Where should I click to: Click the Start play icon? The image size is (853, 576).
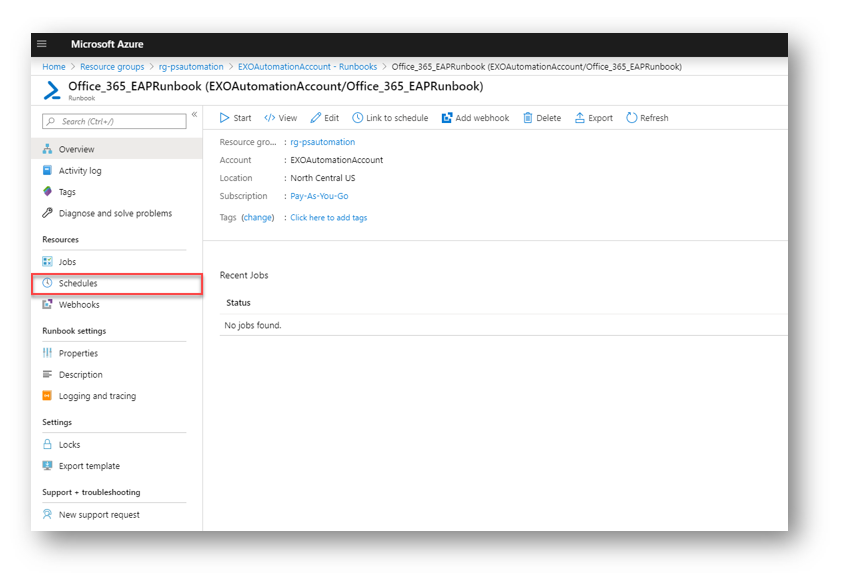[224, 118]
